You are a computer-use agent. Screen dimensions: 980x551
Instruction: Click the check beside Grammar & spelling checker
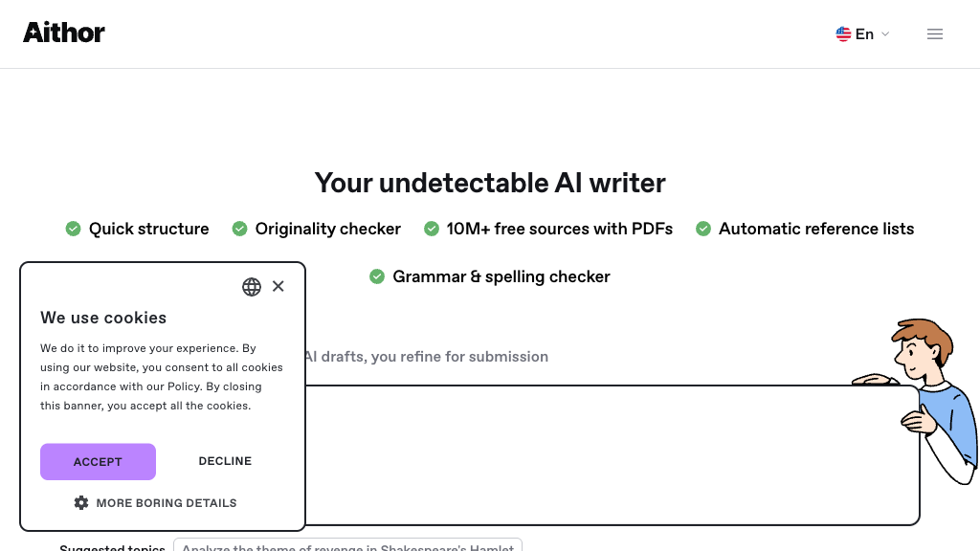(x=377, y=276)
